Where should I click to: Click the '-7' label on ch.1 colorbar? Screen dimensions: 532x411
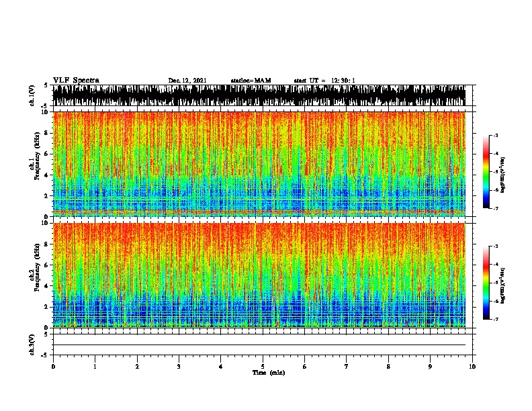tap(495, 208)
